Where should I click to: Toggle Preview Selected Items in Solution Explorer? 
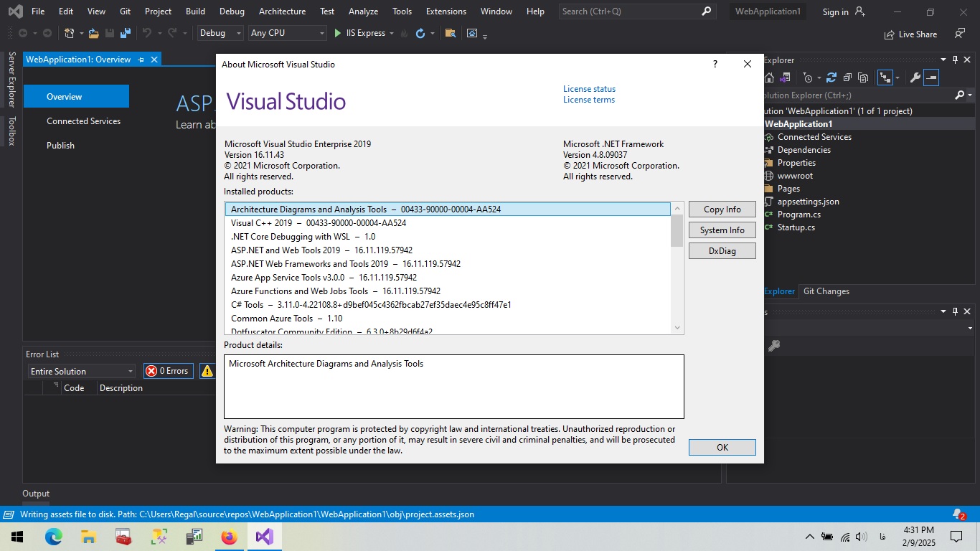tap(931, 77)
